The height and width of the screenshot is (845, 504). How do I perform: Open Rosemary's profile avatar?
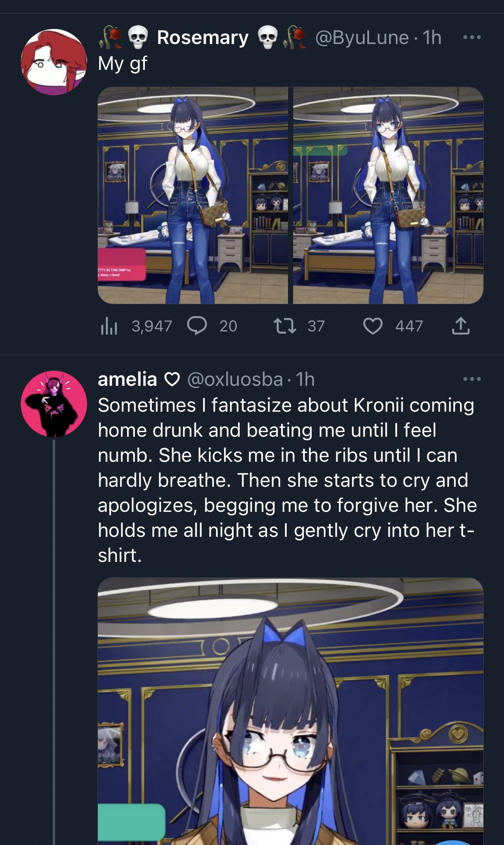[x=54, y=62]
